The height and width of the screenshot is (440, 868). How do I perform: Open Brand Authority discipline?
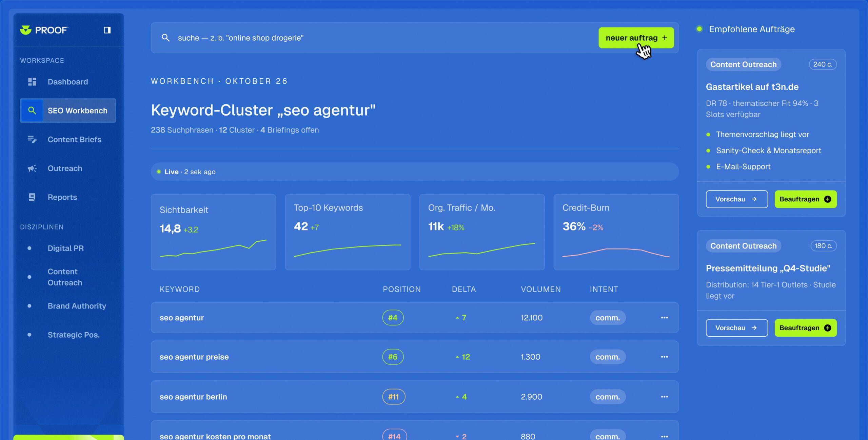[68, 306]
